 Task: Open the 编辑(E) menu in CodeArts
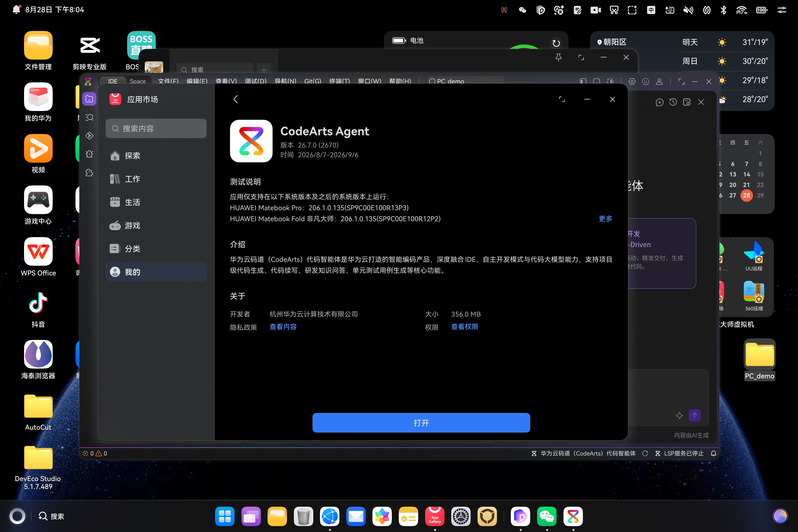click(197, 81)
